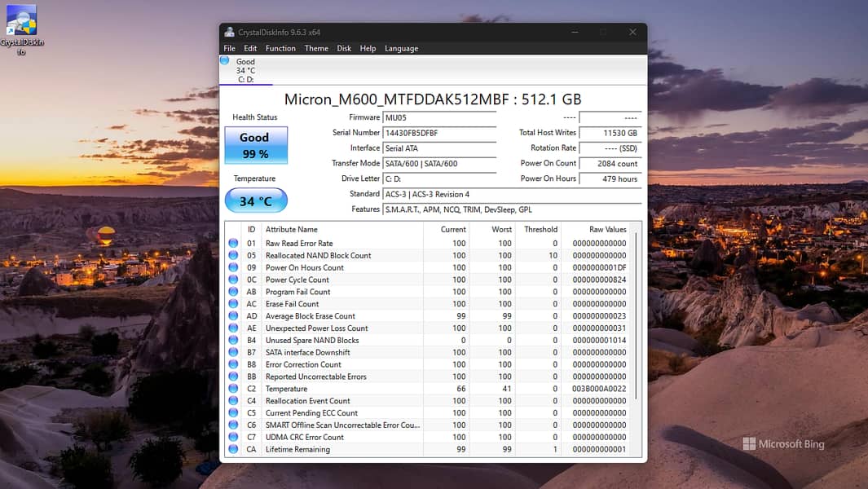Select the Unused Spare NAND Blocks attribute name
This screenshot has height=489, width=868.
tap(312, 341)
